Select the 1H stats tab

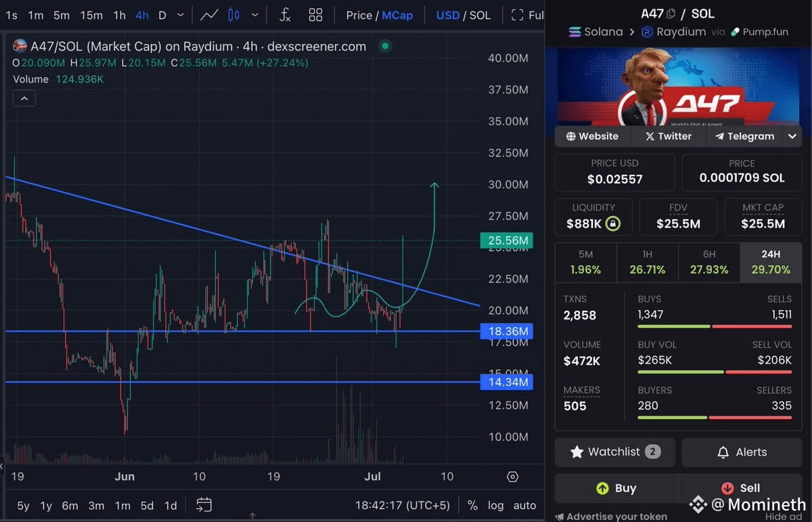point(648,263)
